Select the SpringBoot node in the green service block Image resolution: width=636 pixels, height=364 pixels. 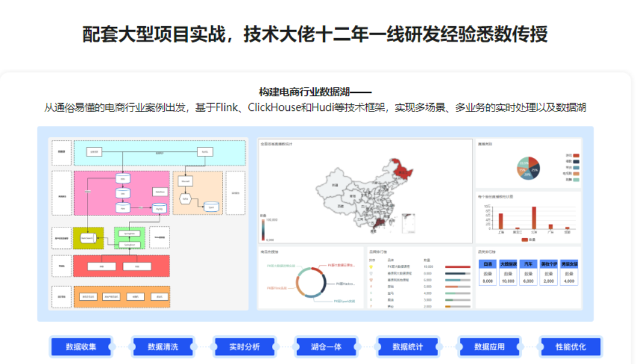tap(129, 245)
